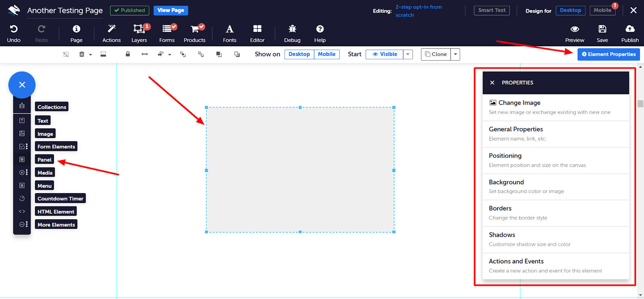The width and height of the screenshot is (644, 299).
Task: Click the stretch full width arrows icon
Action: click(144, 54)
